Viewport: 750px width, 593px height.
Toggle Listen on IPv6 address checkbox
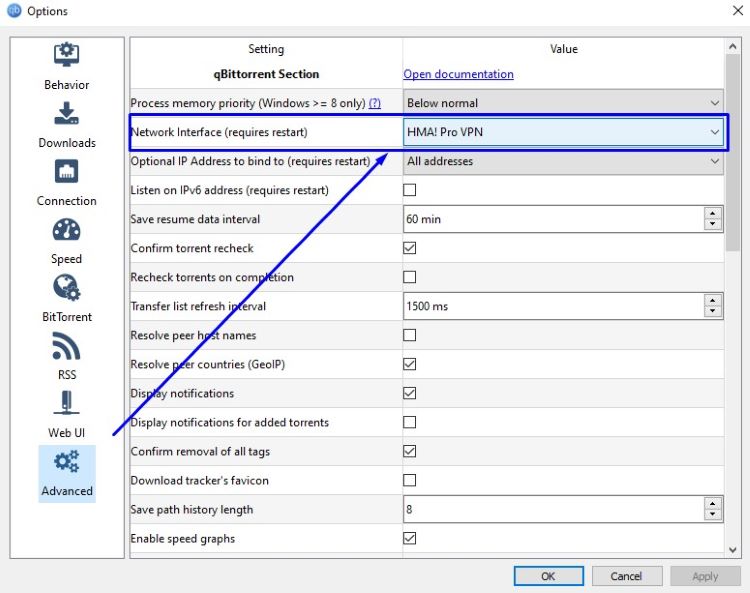[x=409, y=190]
